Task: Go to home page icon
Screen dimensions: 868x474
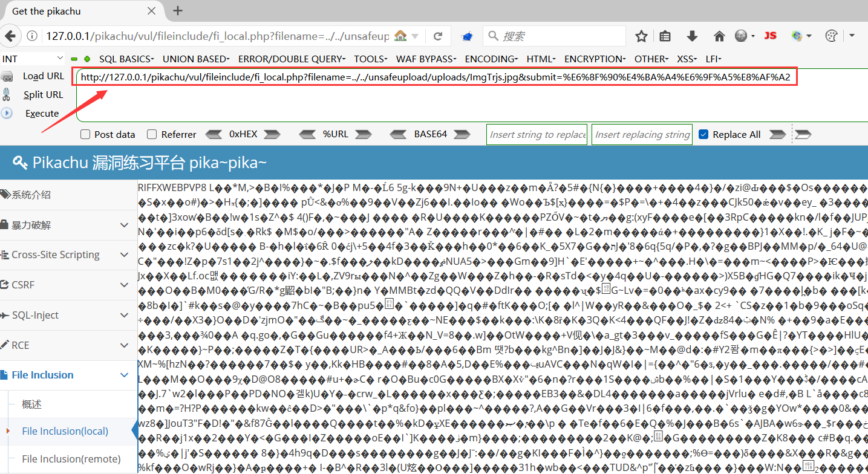Action: point(719,36)
